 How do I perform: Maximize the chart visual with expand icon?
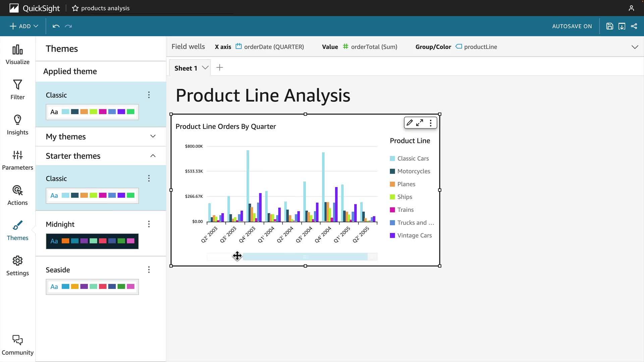[420, 123]
